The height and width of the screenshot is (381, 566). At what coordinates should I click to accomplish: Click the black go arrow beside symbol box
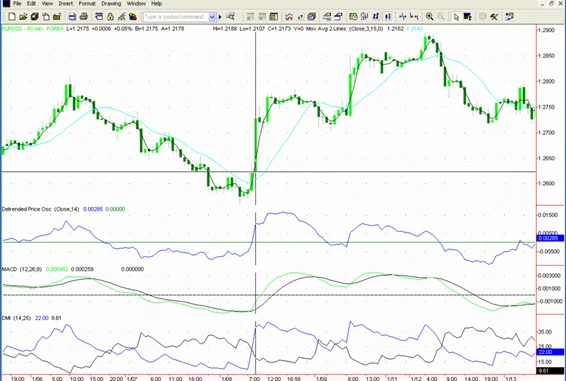(220, 17)
